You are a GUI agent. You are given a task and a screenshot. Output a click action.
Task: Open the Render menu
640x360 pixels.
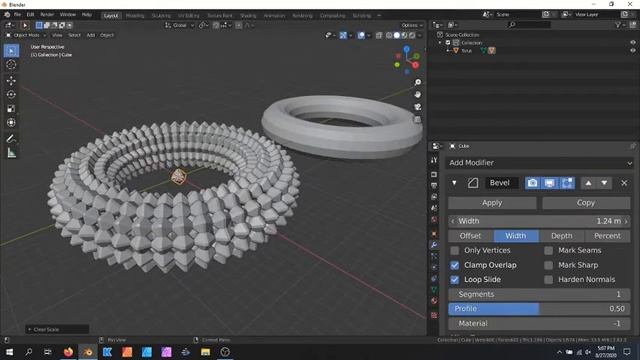tap(47, 15)
